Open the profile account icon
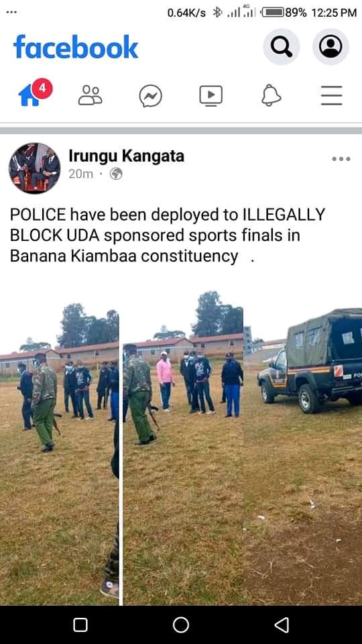 click(330, 47)
